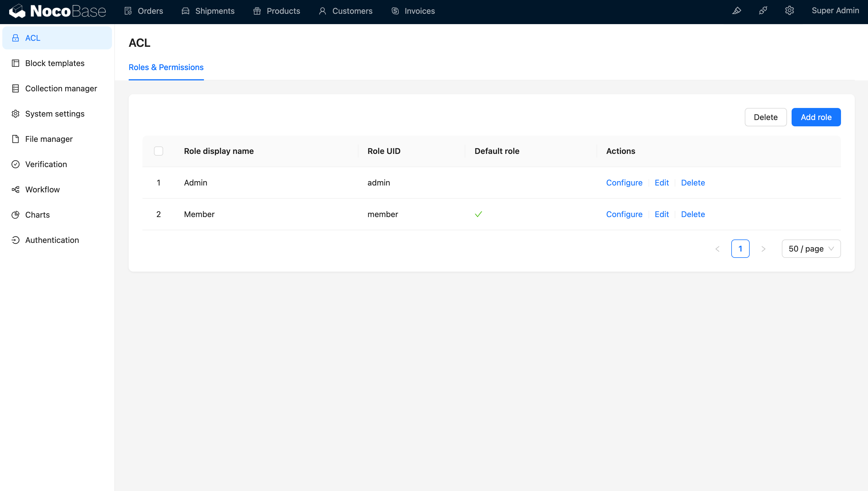Open the Super Admin user menu
This screenshot has height=491, width=868.
(835, 11)
